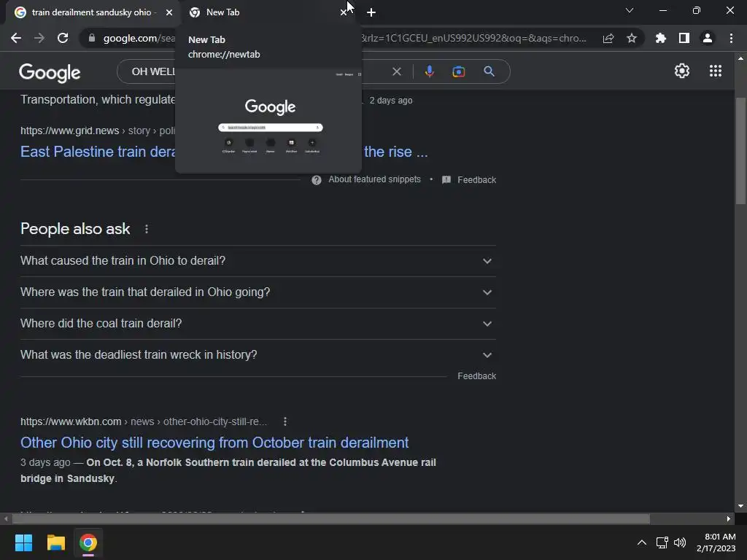Open the Chrome profile avatar
Screen dimensions: 747x560
coord(708,38)
